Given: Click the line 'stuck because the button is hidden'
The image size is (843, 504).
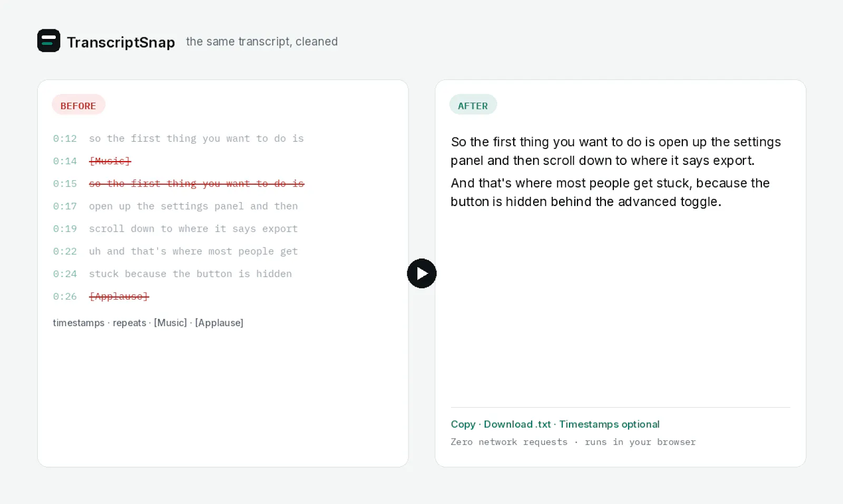Looking at the screenshot, I should coord(190,274).
